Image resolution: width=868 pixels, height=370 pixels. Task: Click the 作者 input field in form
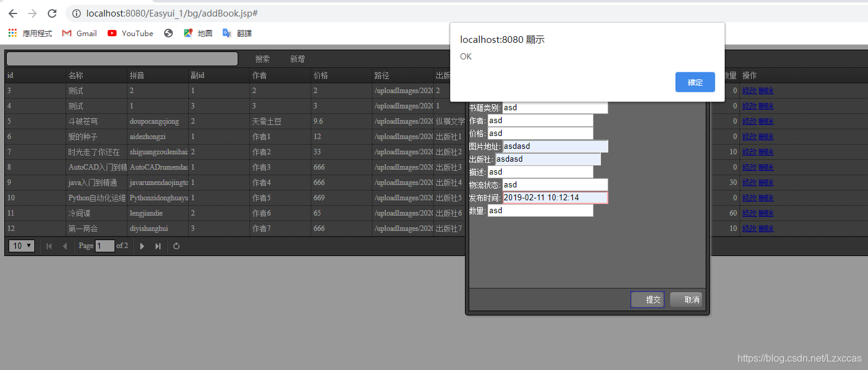pyautogui.click(x=540, y=120)
